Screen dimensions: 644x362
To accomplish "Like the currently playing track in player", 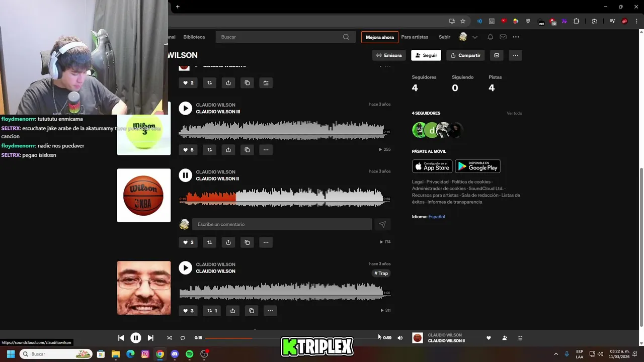I will coord(489,338).
